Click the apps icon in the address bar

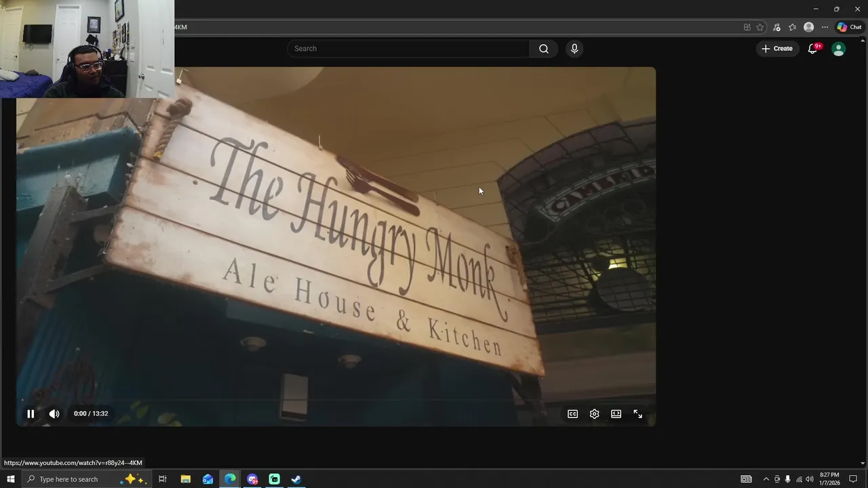click(747, 27)
